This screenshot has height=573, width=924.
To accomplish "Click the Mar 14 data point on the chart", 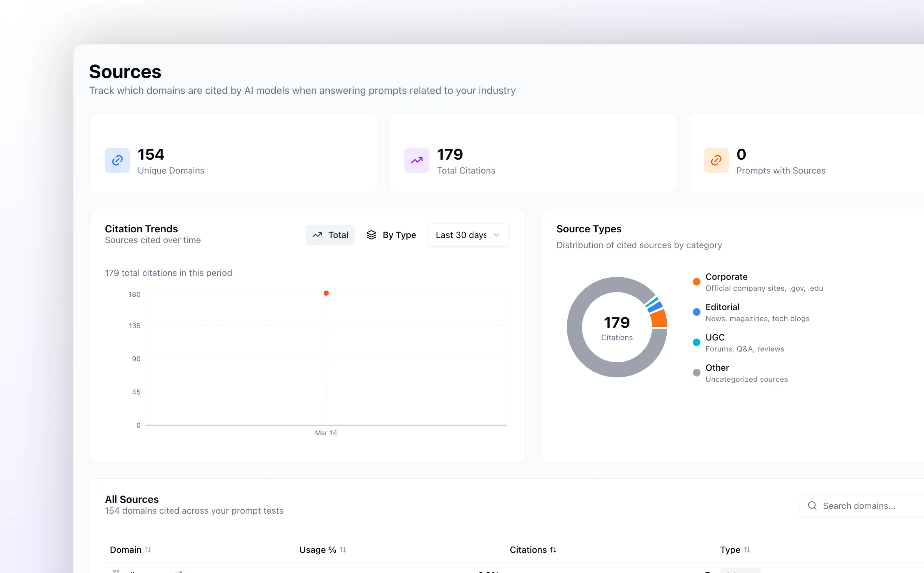I will tap(326, 293).
